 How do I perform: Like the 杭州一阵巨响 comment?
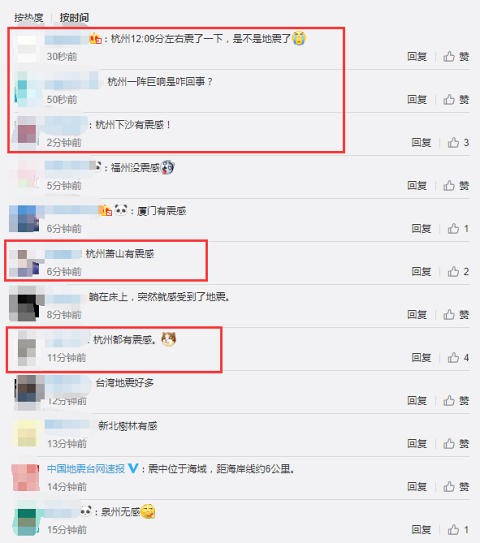click(x=456, y=100)
